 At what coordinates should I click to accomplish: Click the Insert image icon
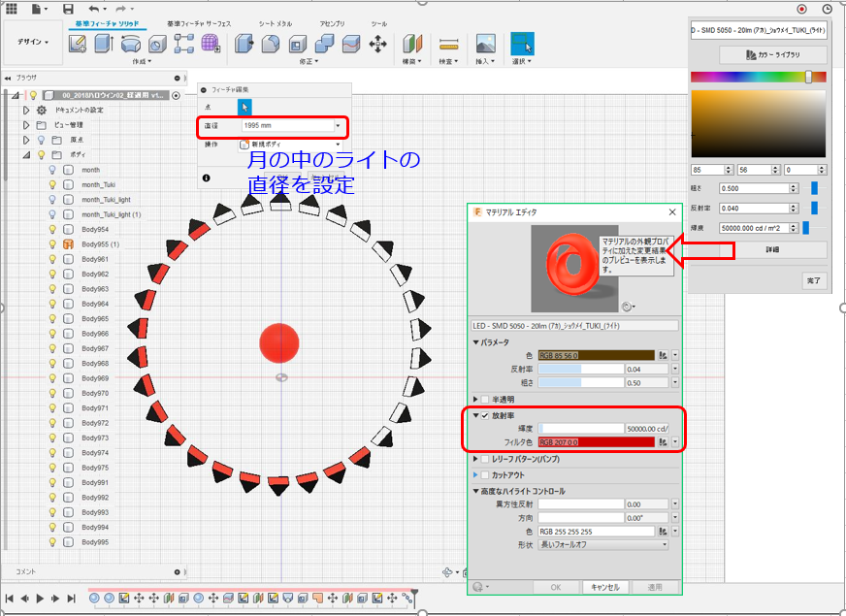(486, 44)
